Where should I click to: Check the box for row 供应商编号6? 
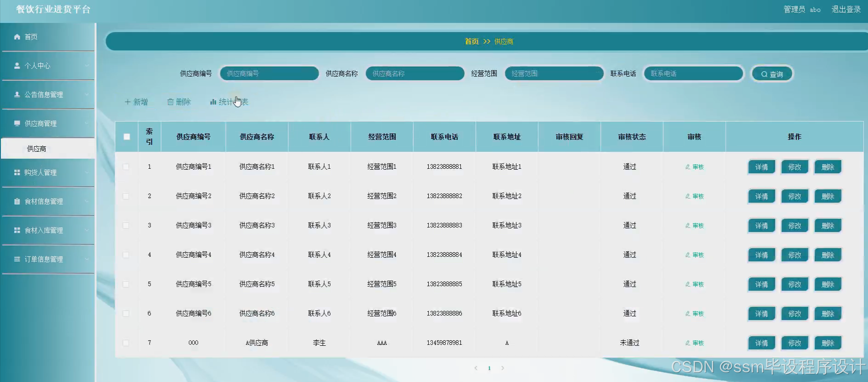pos(126,314)
